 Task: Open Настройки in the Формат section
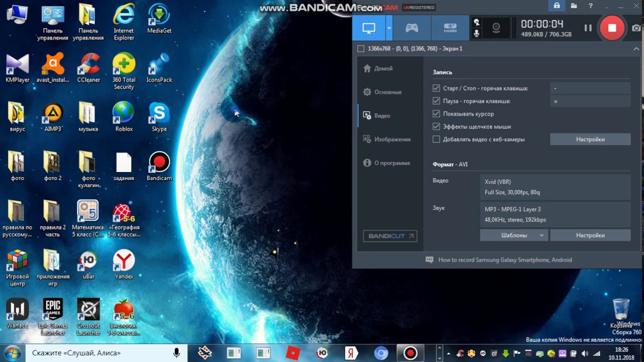point(590,235)
